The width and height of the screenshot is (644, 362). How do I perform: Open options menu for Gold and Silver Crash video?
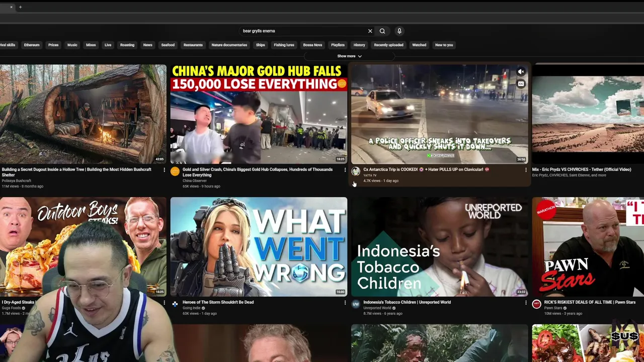point(345,170)
